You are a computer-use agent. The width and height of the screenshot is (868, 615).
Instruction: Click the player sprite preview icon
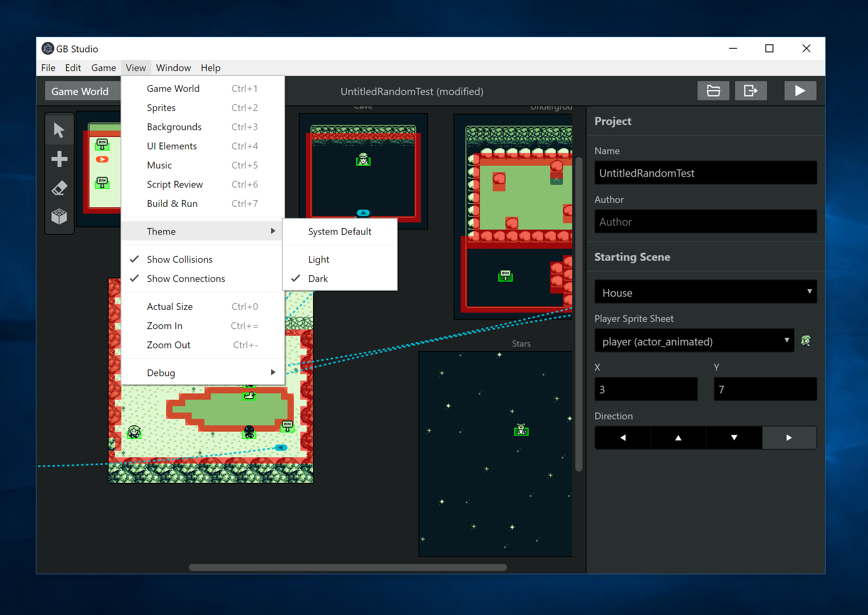pyautogui.click(x=806, y=341)
